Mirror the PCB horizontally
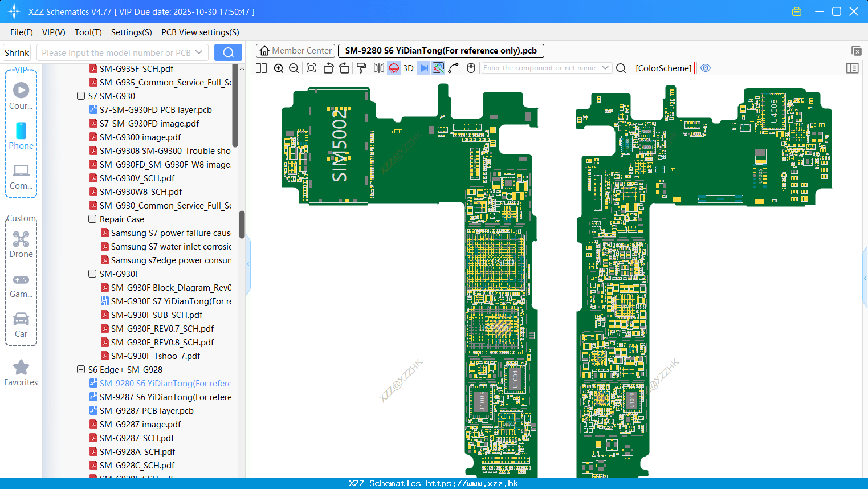Viewport: 868px width, 489px height. tap(379, 68)
